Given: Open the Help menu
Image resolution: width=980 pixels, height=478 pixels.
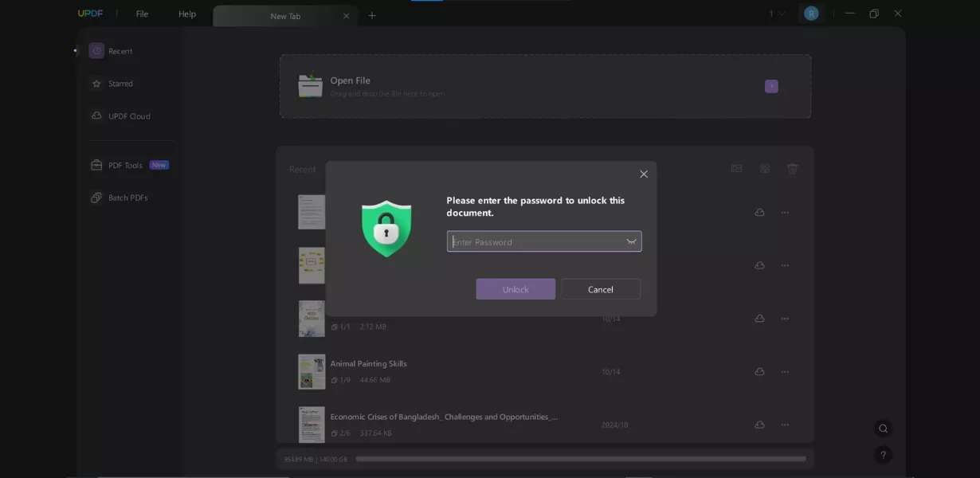Looking at the screenshot, I should point(187,14).
